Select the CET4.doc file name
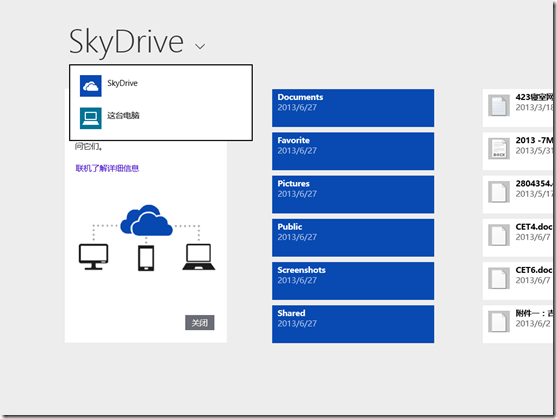Image resolution: width=557 pixels, height=419 pixels. (534, 227)
